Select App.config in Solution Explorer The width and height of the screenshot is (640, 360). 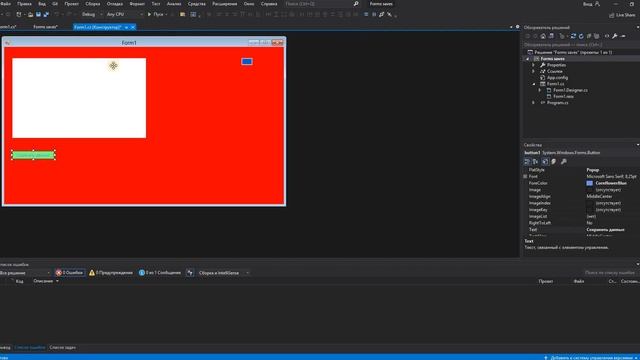pyautogui.click(x=557, y=78)
